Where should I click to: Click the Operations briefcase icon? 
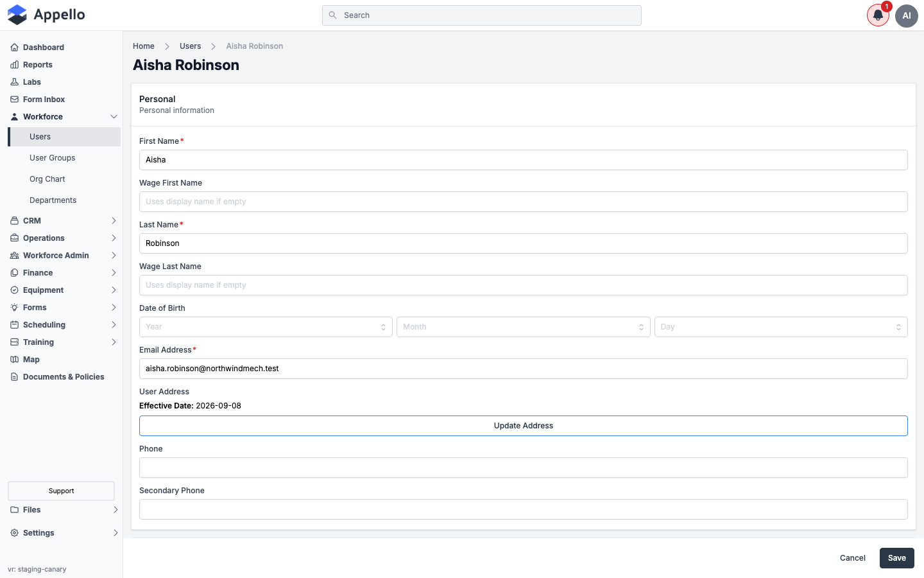pyautogui.click(x=14, y=238)
